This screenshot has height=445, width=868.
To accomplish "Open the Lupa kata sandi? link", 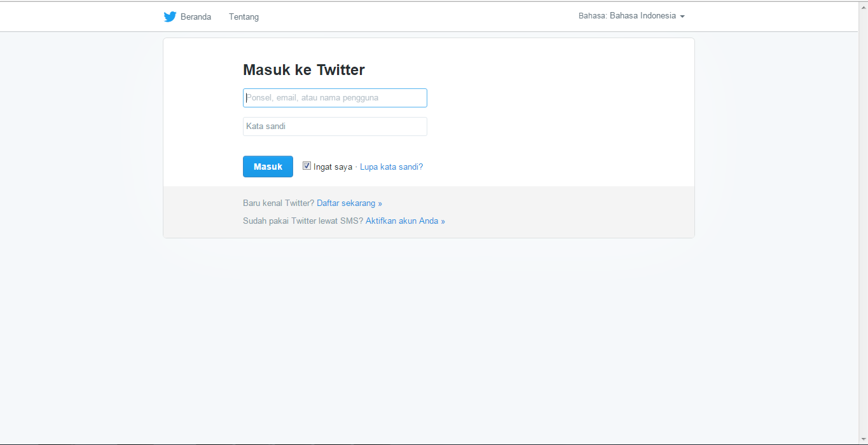I will 391,167.
